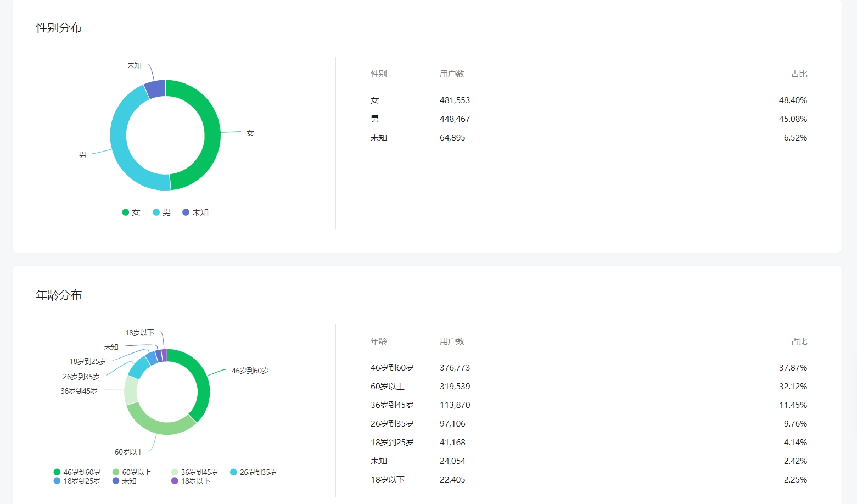This screenshot has height=504, width=857.
Task: Click the light green 60岁以上 donut segment
Action: click(x=159, y=427)
